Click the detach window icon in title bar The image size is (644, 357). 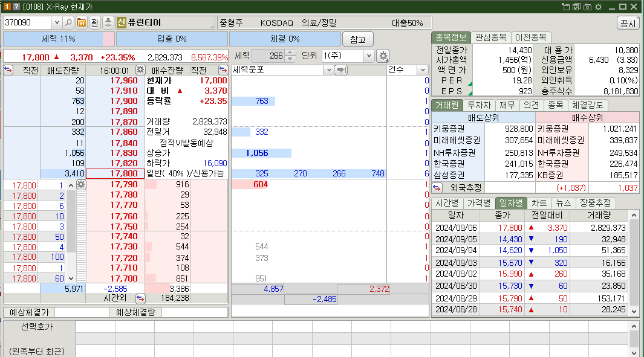[x=566, y=7]
